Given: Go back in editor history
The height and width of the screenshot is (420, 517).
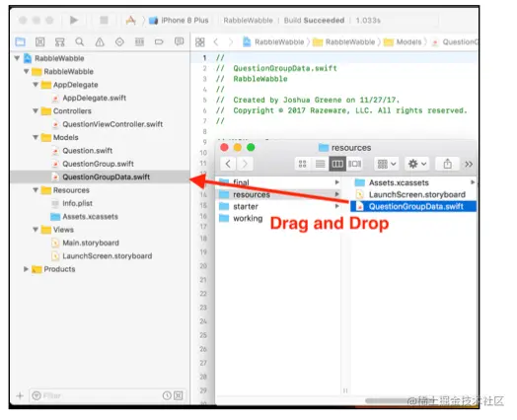Looking at the screenshot, I should coord(216,42).
